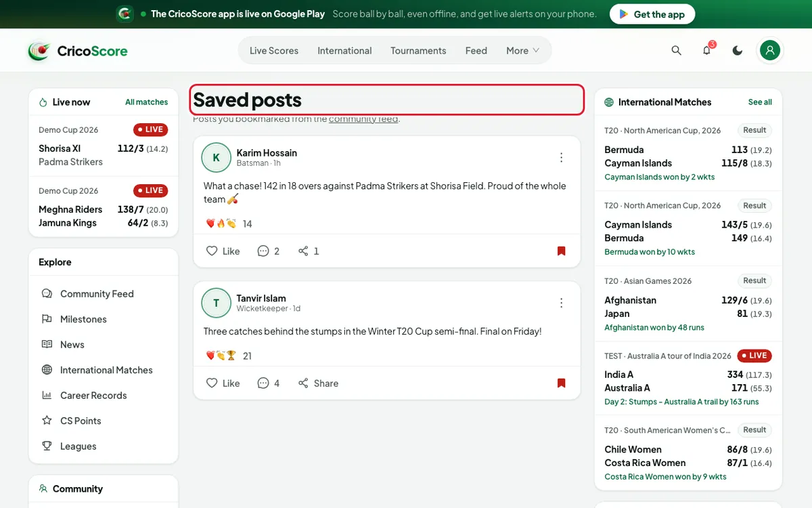Go to Live Scores tab
The image size is (812, 508).
274,51
